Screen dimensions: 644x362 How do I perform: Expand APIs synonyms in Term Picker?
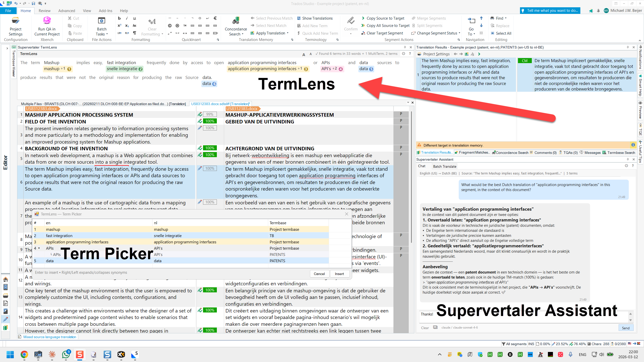point(39,248)
